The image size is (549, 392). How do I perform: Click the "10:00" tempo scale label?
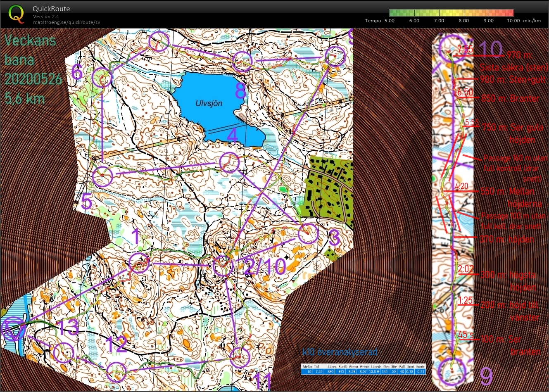click(513, 21)
